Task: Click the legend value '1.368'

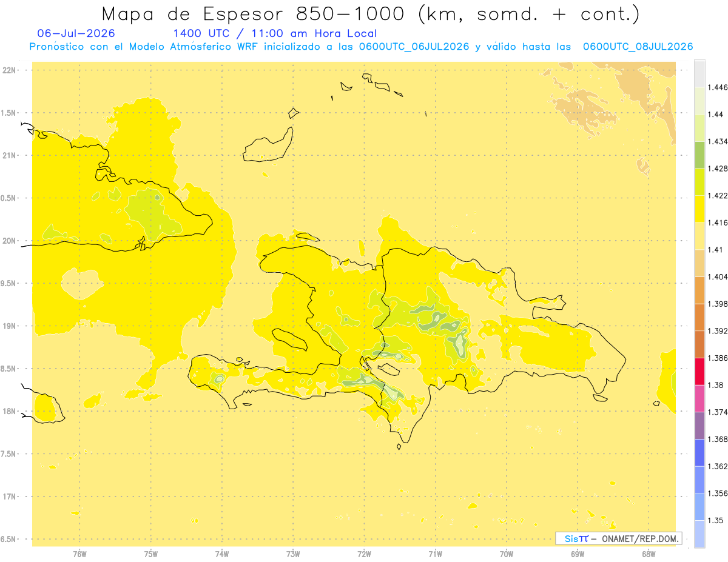Action: point(718,439)
